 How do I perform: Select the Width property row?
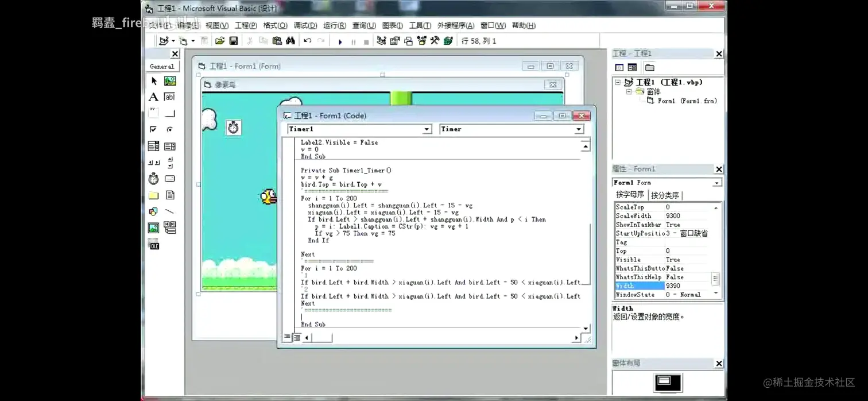(662, 286)
